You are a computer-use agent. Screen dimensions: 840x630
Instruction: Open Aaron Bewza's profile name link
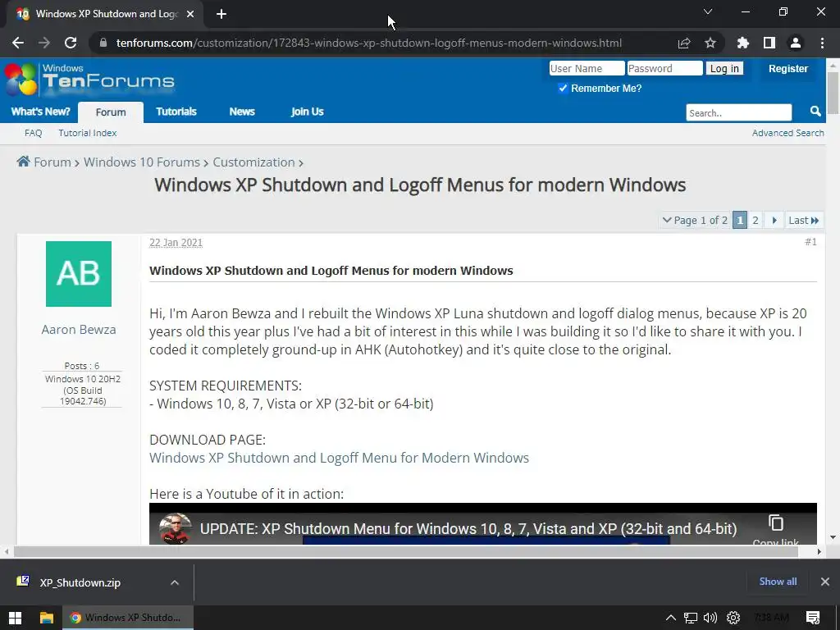pyautogui.click(x=79, y=329)
